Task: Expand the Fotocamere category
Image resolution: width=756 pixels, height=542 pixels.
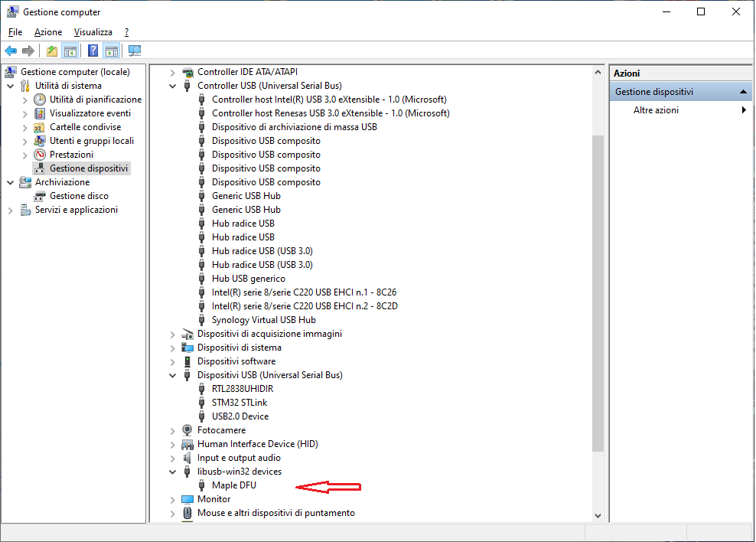Action: (172, 429)
